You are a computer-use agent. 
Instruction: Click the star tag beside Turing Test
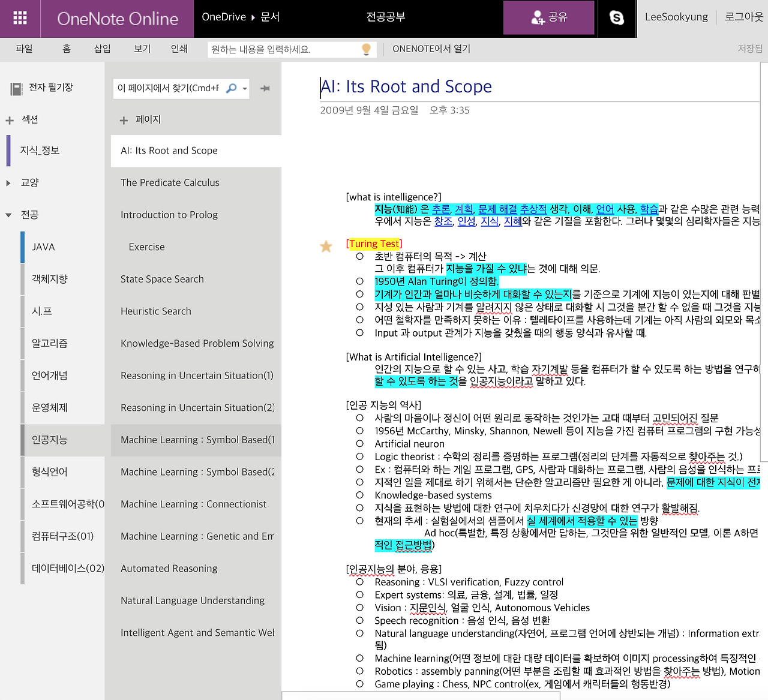point(326,246)
